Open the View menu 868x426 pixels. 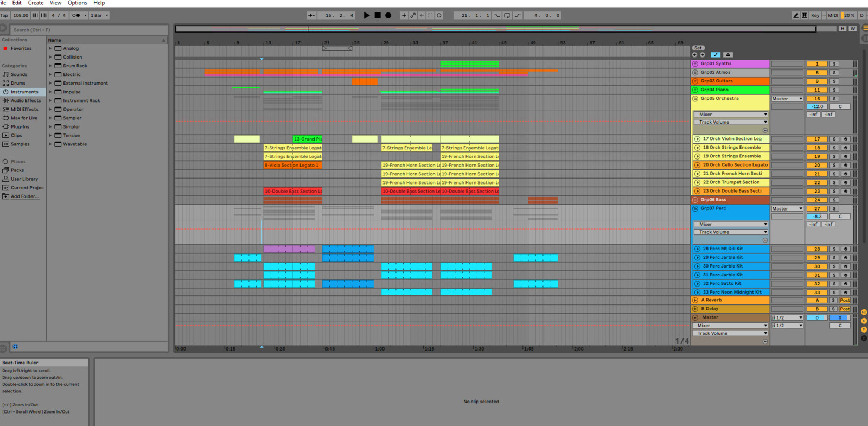coord(55,3)
